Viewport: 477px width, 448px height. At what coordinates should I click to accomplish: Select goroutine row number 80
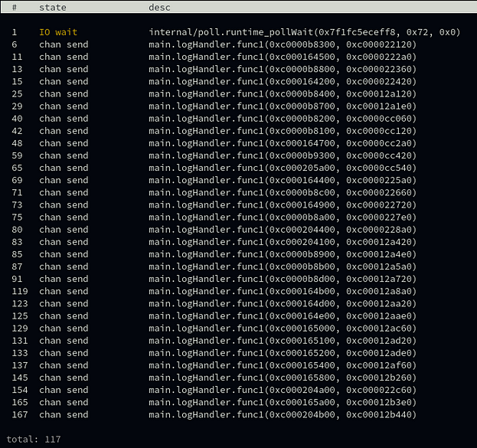pos(239,230)
